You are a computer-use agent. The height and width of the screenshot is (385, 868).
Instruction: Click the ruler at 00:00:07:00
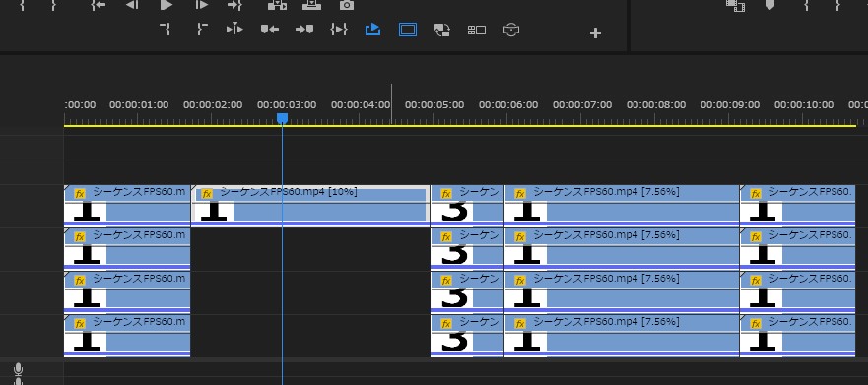pyautogui.click(x=582, y=104)
